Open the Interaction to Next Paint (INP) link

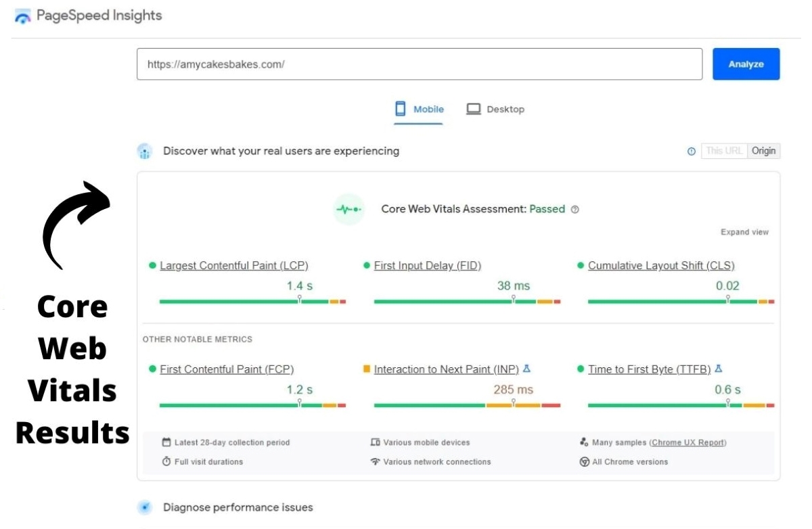(x=447, y=369)
